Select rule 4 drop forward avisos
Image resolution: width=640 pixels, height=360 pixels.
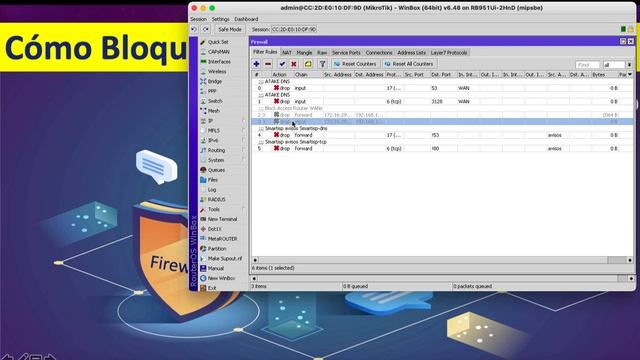pos(442,135)
